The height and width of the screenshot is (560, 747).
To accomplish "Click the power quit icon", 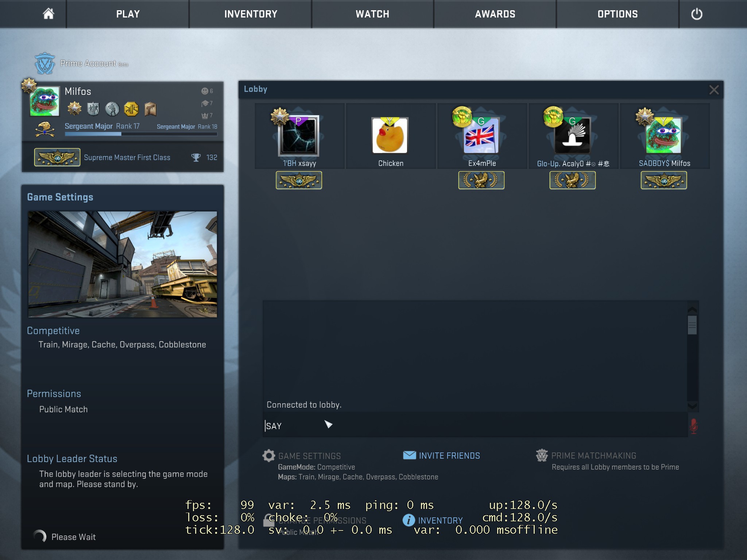I will 696,14.
